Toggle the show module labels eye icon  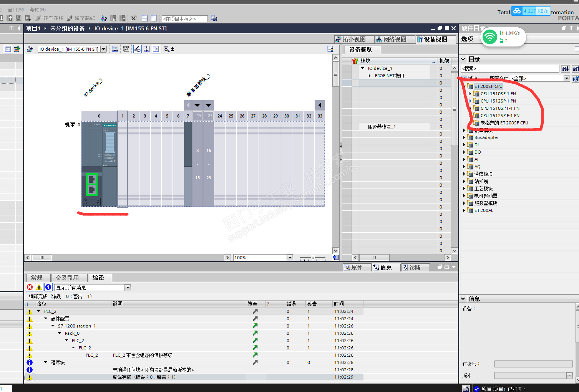tap(137, 49)
